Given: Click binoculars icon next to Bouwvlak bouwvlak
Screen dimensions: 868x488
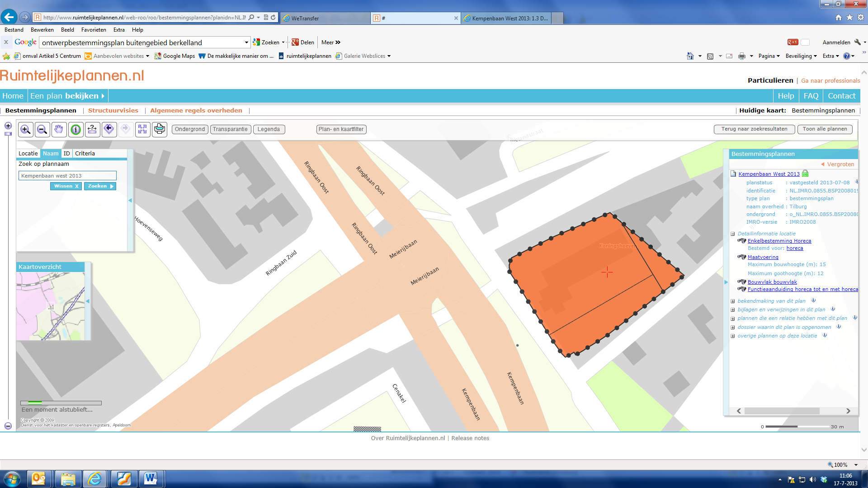Looking at the screenshot, I should pos(742,282).
